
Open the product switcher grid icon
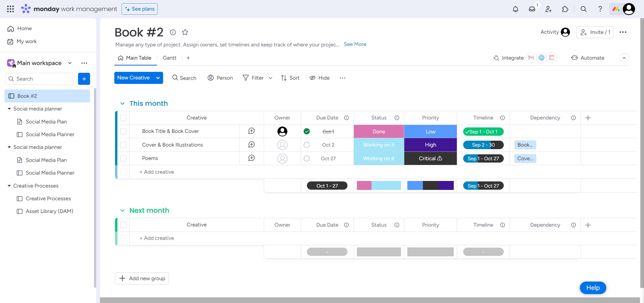pyautogui.click(x=10, y=9)
